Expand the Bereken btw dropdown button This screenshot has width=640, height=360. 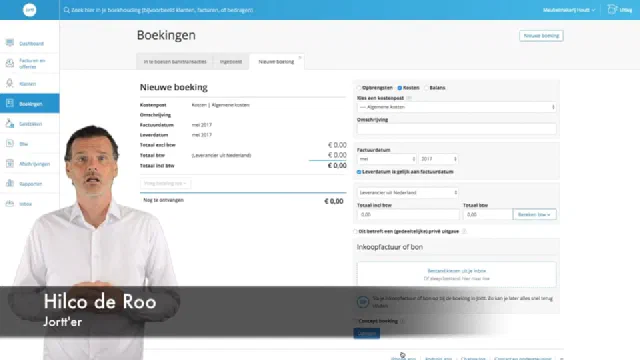point(534,214)
